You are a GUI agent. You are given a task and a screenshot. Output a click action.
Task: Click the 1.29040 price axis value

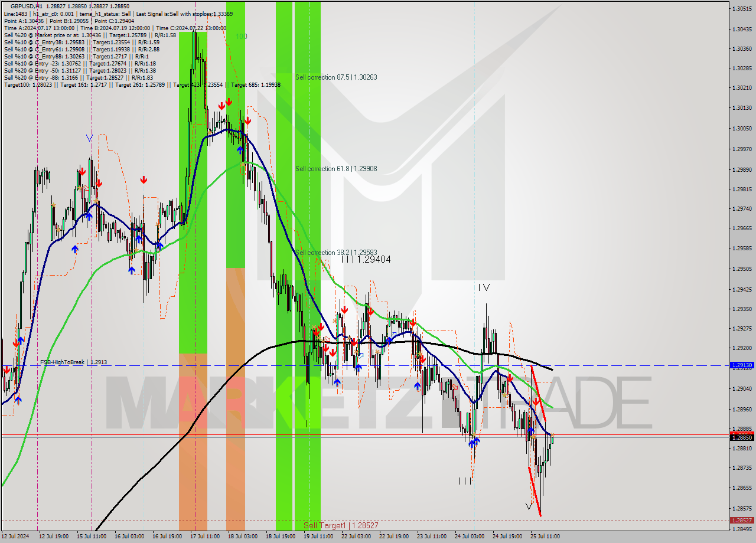point(742,388)
